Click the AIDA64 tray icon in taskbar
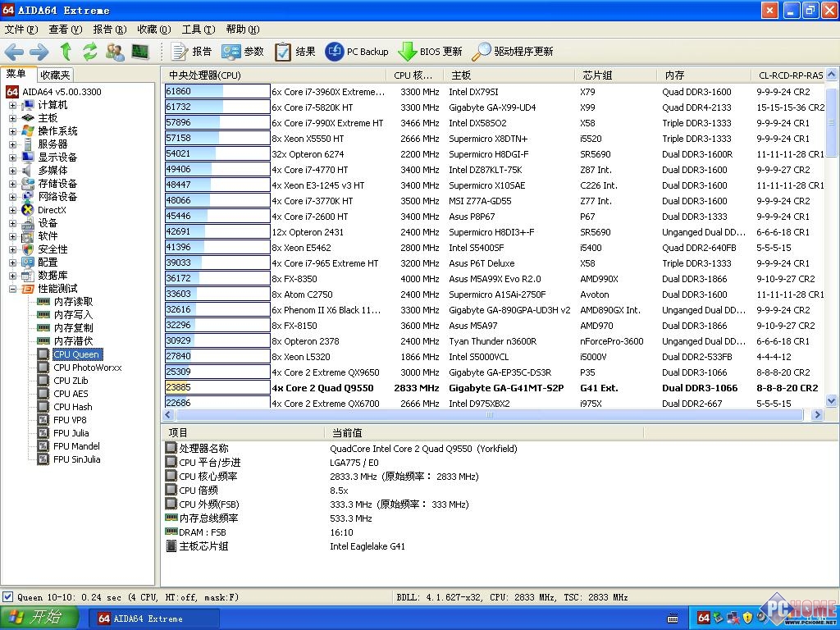The image size is (840, 630). point(704,618)
